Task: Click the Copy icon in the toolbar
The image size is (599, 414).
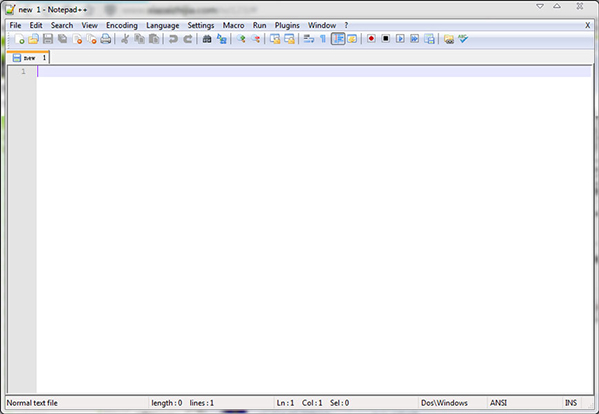Action: click(x=139, y=39)
